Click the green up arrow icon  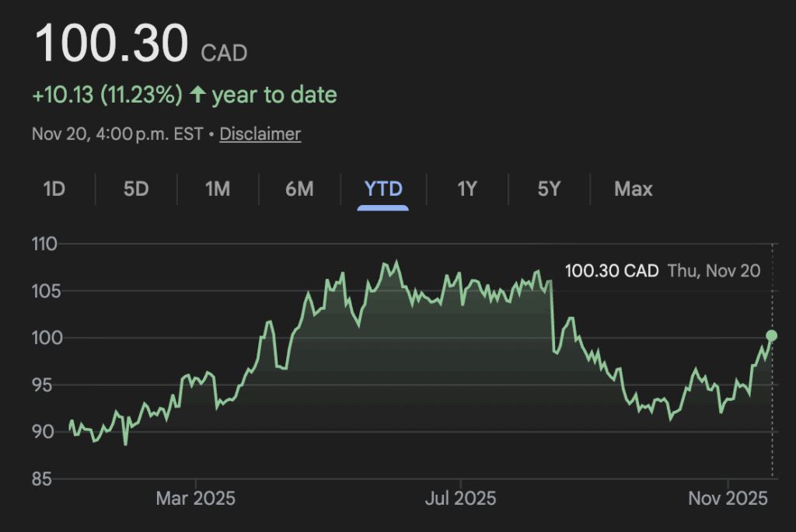pyautogui.click(x=198, y=95)
